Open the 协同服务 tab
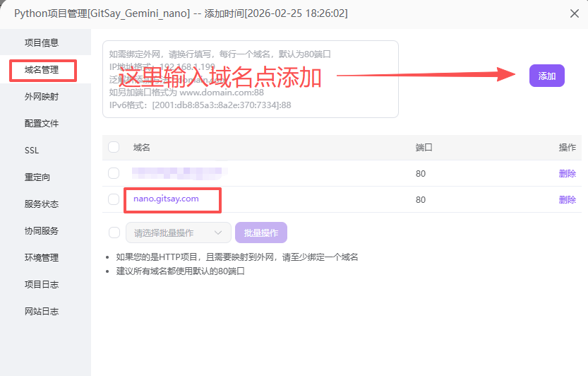 pyautogui.click(x=42, y=231)
